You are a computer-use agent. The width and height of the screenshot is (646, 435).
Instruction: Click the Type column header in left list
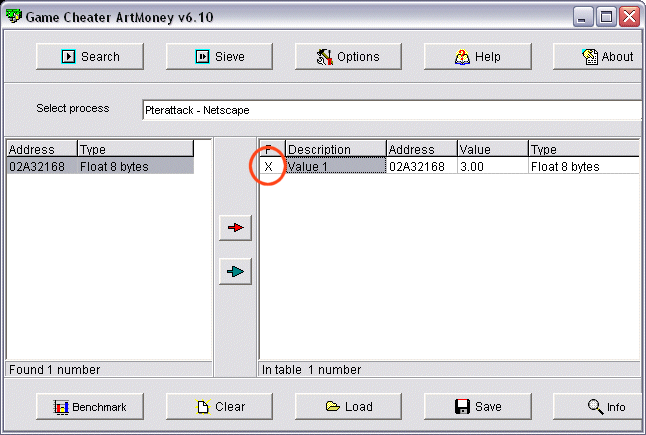coord(134,150)
